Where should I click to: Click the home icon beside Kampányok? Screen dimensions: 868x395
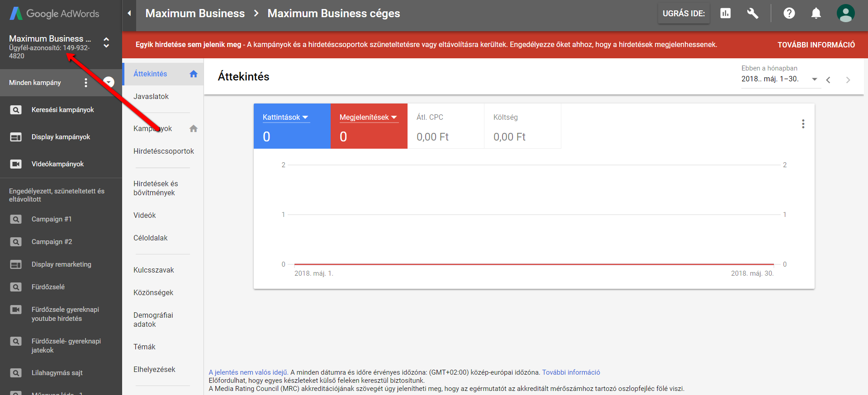tap(194, 128)
